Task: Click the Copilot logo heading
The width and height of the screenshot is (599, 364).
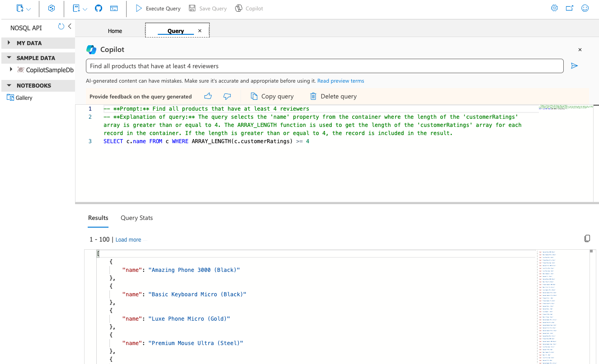Action: click(x=105, y=50)
